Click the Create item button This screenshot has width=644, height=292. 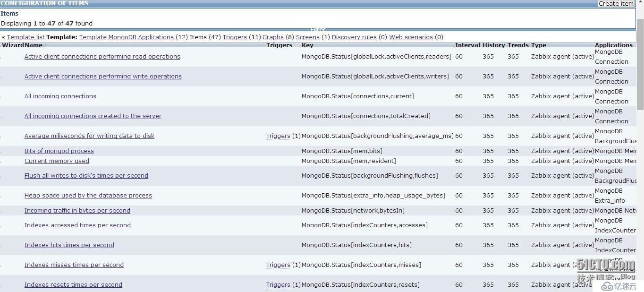(616, 3)
